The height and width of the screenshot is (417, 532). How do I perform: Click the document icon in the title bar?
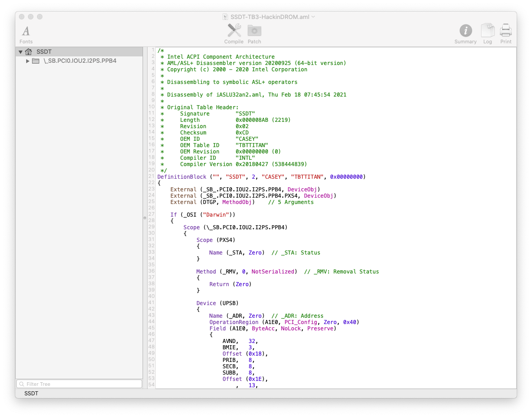[x=226, y=17]
